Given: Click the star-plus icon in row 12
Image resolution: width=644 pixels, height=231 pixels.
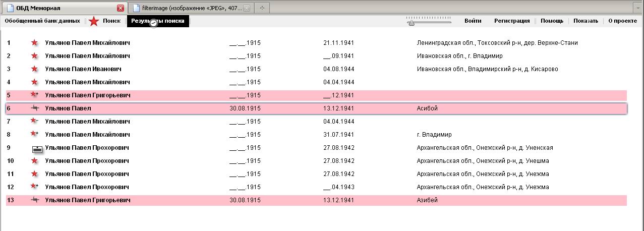Looking at the screenshot, I should 34,187.
